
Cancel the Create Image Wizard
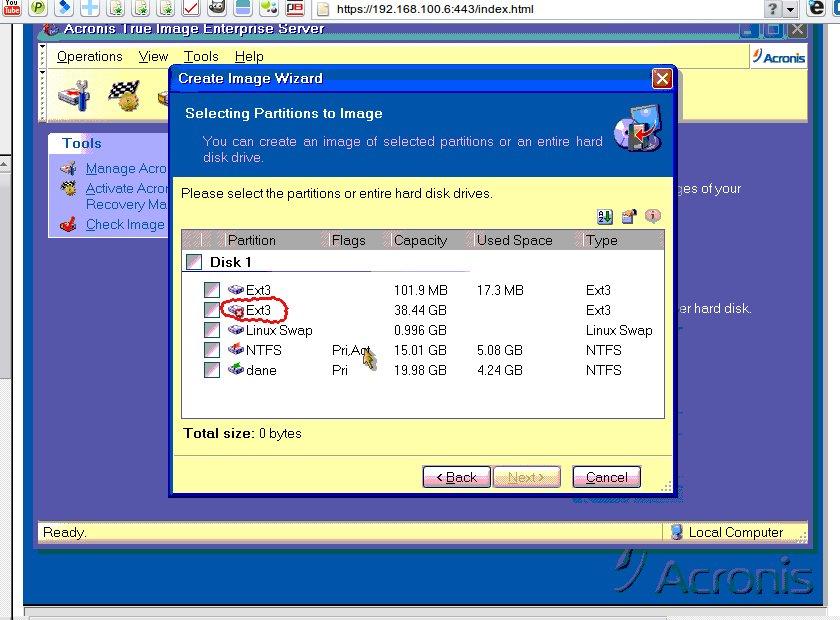(x=606, y=477)
